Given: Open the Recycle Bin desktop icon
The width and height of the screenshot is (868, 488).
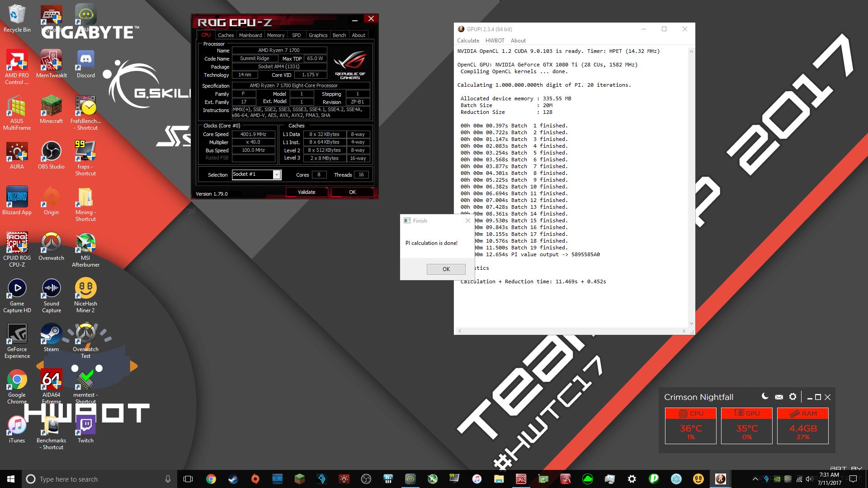Looking at the screenshot, I should pyautogui.click(x=17, y=19).
